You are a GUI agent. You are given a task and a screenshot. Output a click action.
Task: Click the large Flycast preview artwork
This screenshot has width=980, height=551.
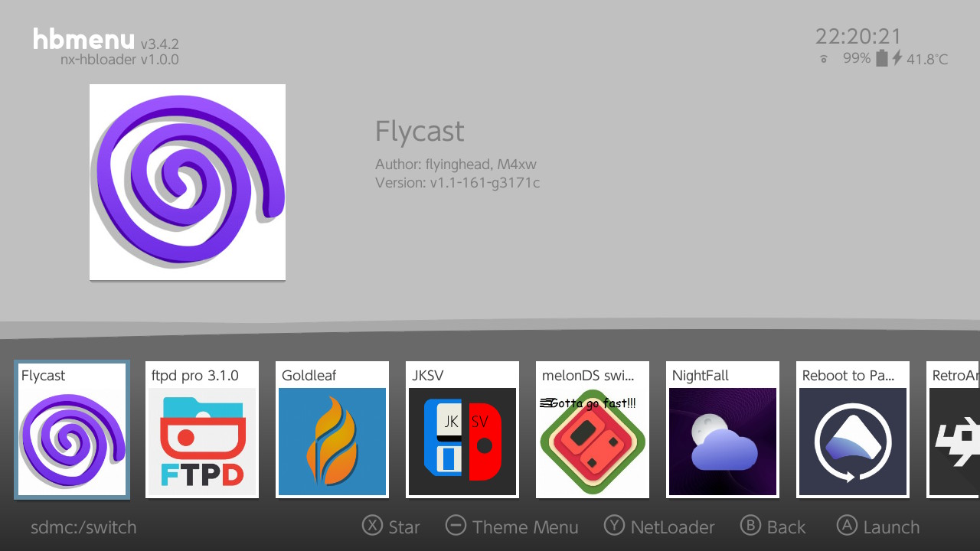[187, 181]
